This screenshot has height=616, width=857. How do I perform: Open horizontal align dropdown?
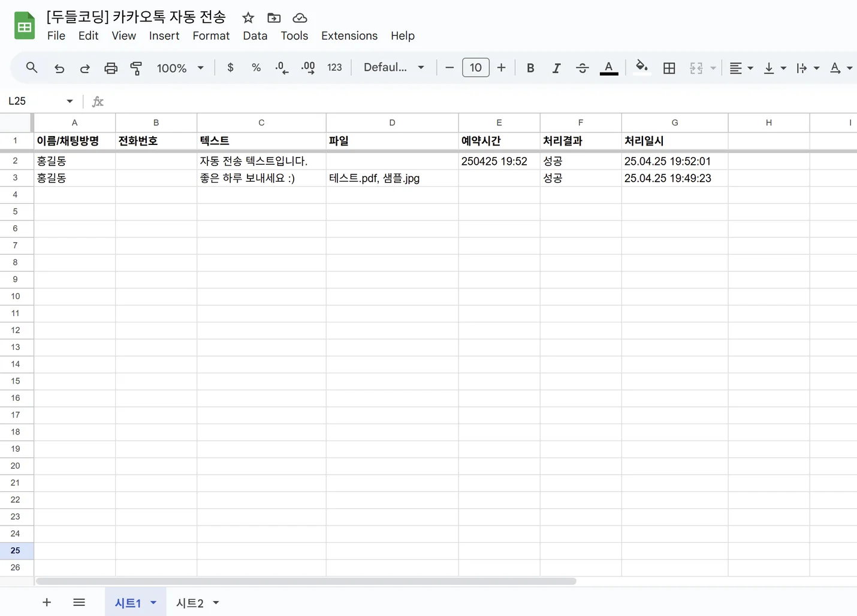pyautogui.click(x=741, y=68)
